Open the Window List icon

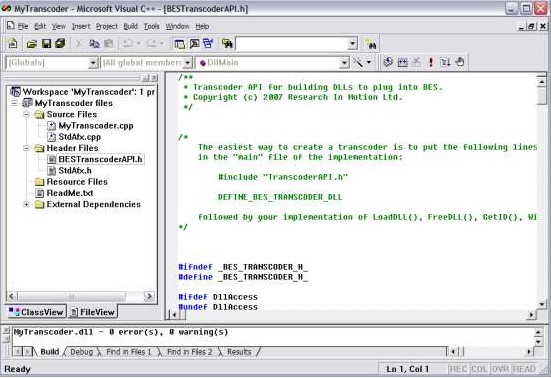[208, 44]
